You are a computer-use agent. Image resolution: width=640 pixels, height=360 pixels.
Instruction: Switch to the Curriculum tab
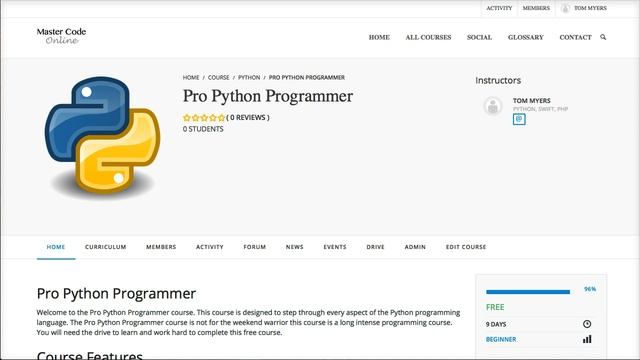(106, 247)
